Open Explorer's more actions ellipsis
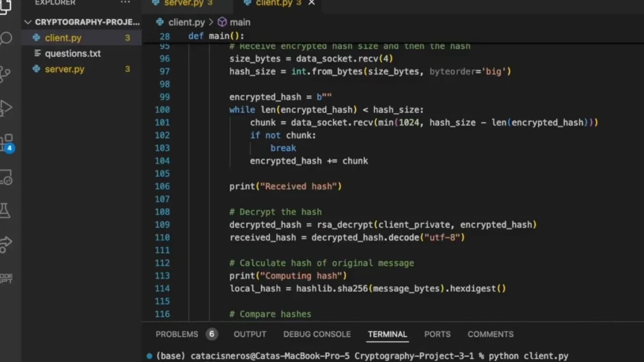 tap(125, 3)
